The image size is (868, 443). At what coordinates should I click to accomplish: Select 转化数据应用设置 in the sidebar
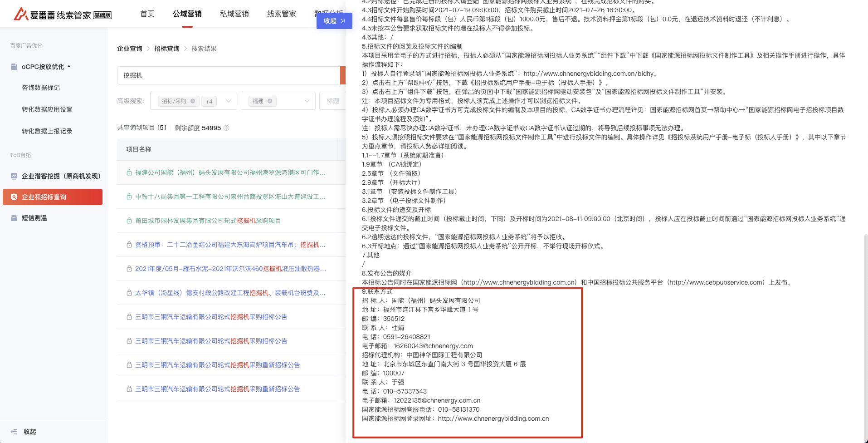[47, 109]
